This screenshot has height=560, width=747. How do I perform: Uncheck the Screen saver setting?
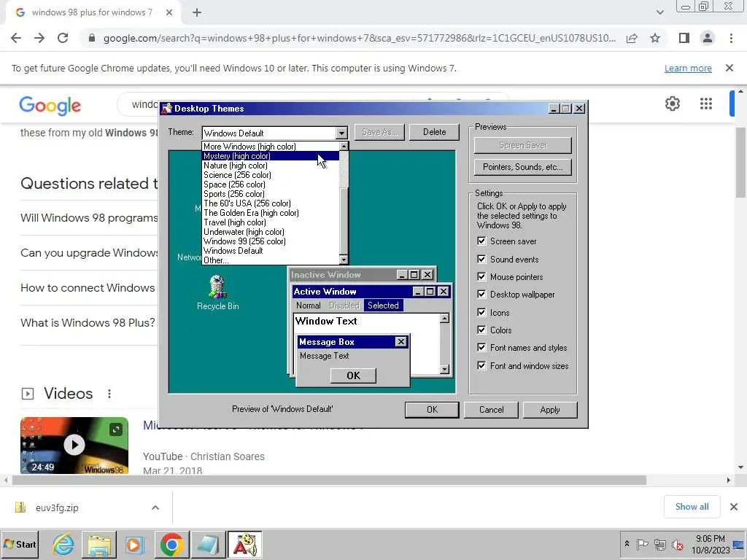click(481, 241)
